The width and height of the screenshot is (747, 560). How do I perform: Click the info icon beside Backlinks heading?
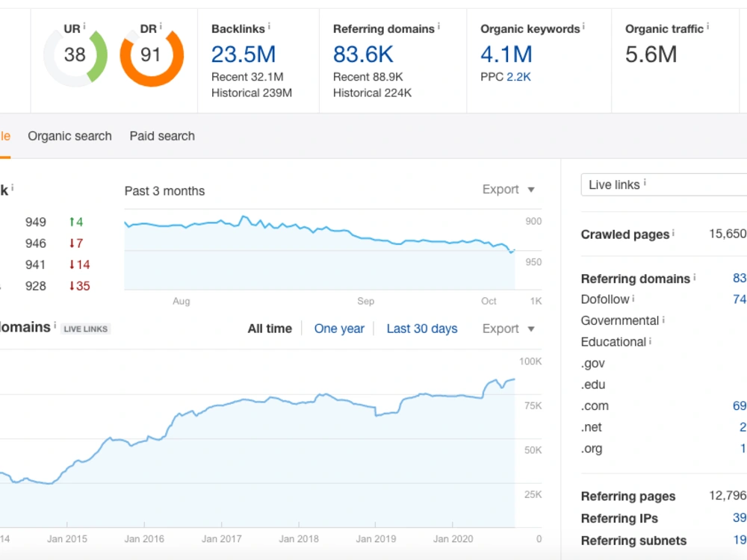tap(269, 26)
